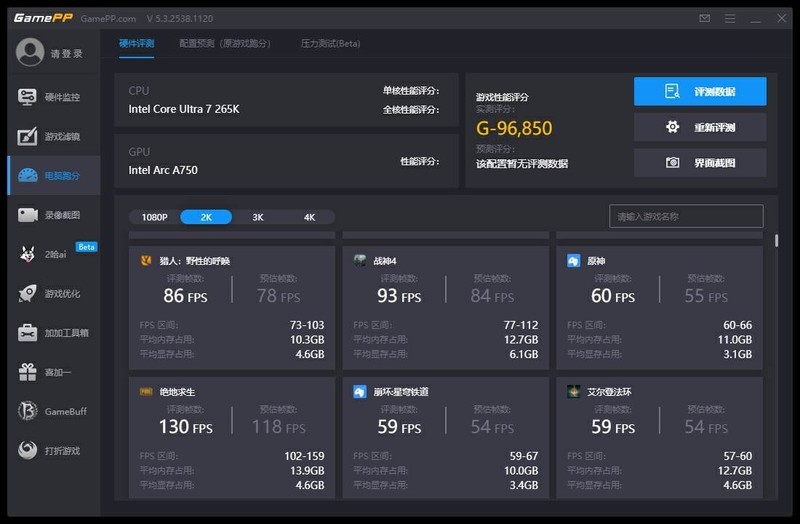The image size is (800, 524).
Task: Click the blue 评测数据 button
Action: 700,92
